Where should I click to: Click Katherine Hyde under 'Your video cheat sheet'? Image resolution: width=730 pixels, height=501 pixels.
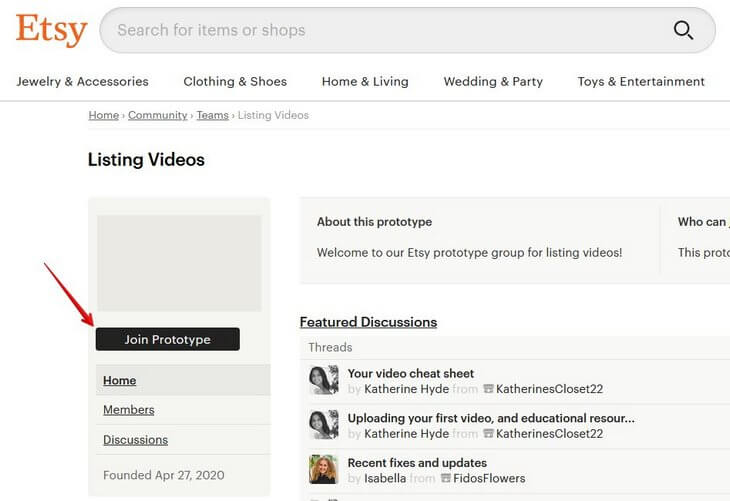(x=406, y=389)
